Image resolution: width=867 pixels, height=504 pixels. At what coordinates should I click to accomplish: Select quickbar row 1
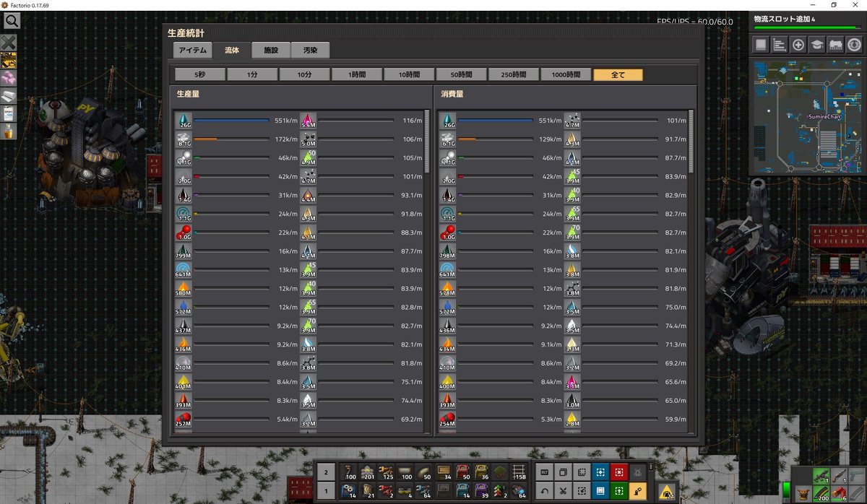click(327, 491)
